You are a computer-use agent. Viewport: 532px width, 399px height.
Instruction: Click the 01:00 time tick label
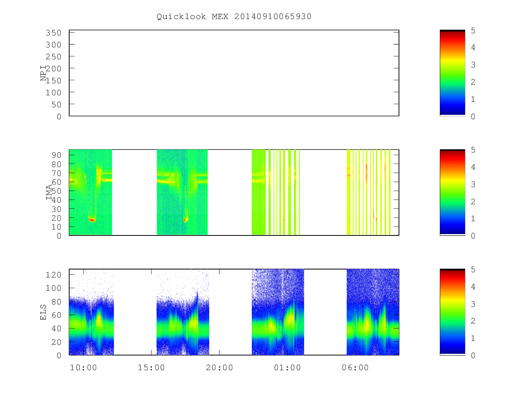pyautogui.click(x=287, y=368)
